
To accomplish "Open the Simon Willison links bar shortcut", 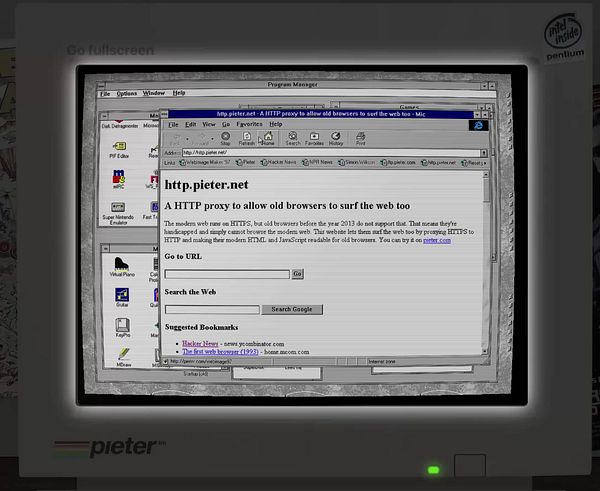I will [356, 162].
